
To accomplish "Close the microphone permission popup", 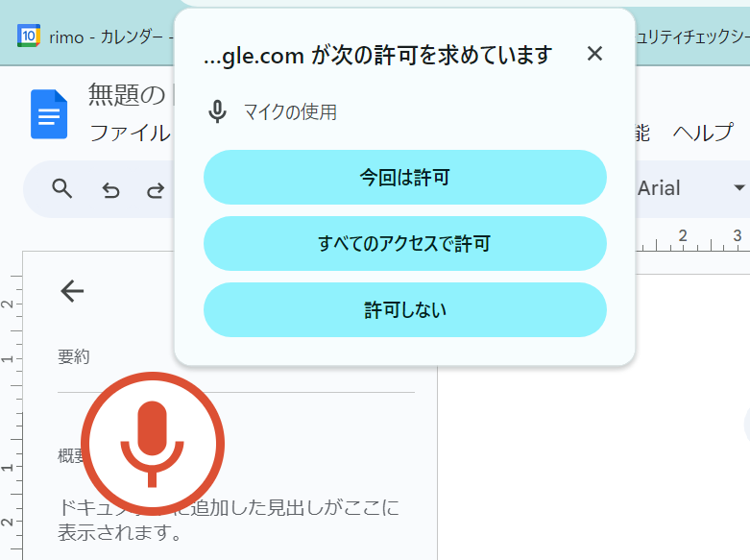I will coord(594,54).
